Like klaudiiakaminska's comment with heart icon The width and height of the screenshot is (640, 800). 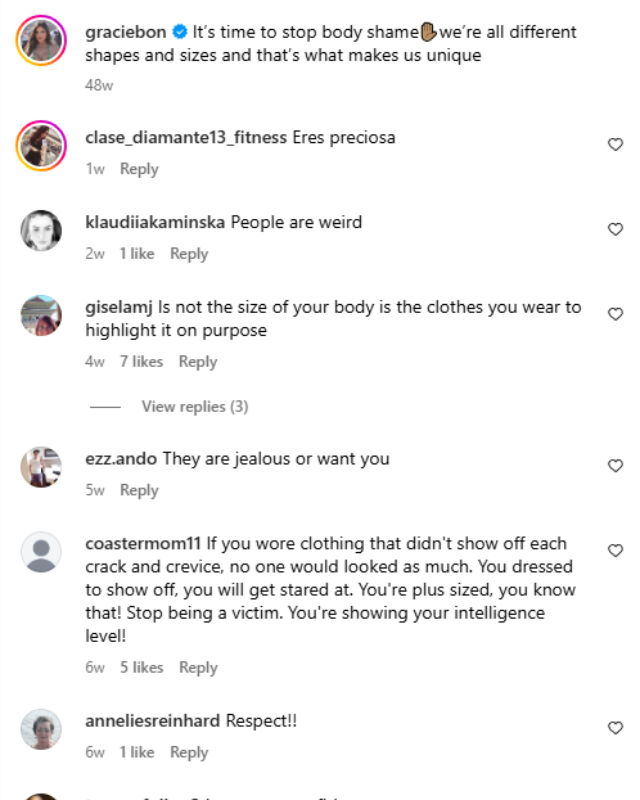tap(616, 229)
